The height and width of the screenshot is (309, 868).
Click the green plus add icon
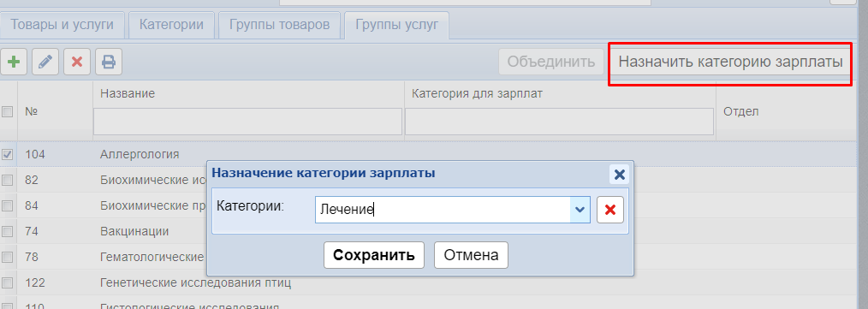[x=13, y=62]
